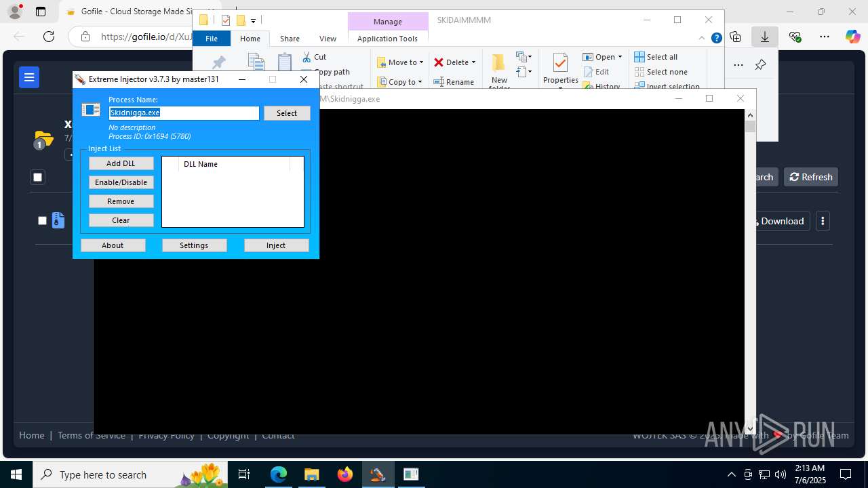
Task: Open Edge Downloads icon
Action: (x=765, y=37)
